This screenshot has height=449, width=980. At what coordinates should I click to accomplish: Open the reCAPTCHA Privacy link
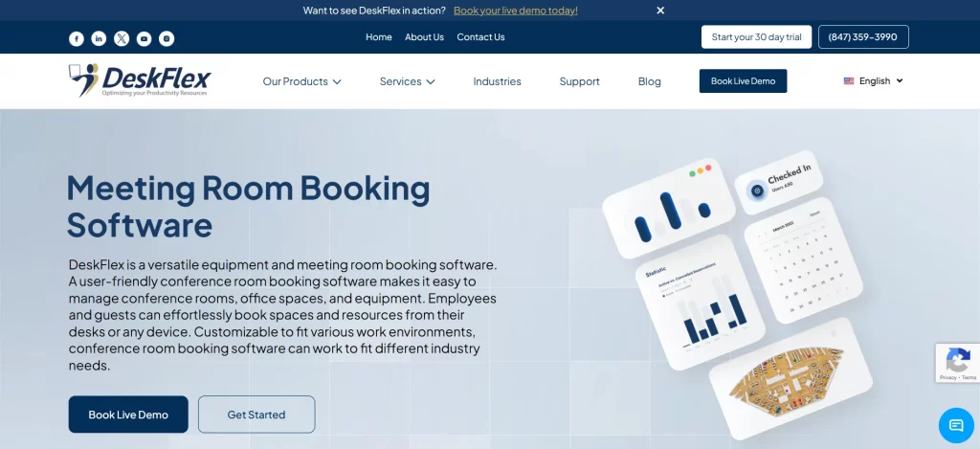click(947, 378)
